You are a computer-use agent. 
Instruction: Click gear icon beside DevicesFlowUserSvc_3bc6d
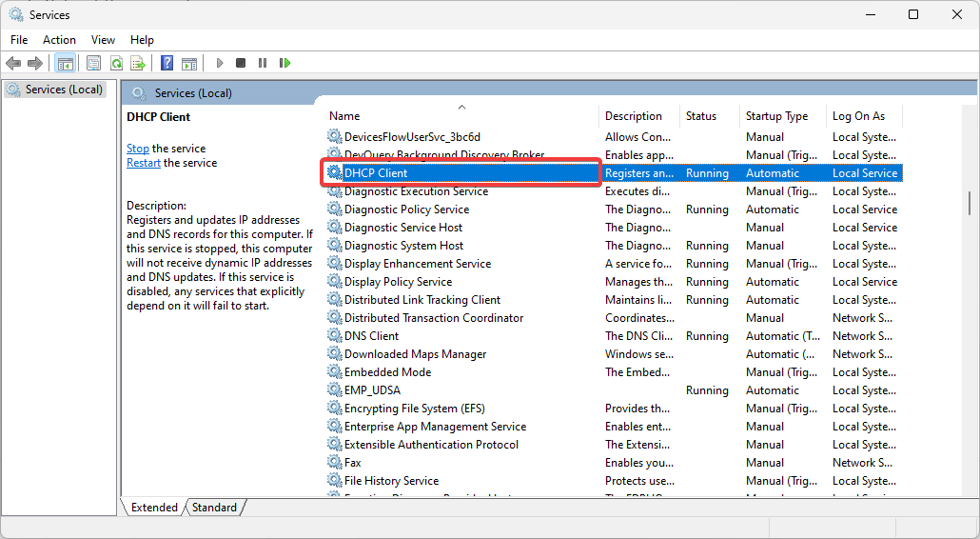click(335, 136)
